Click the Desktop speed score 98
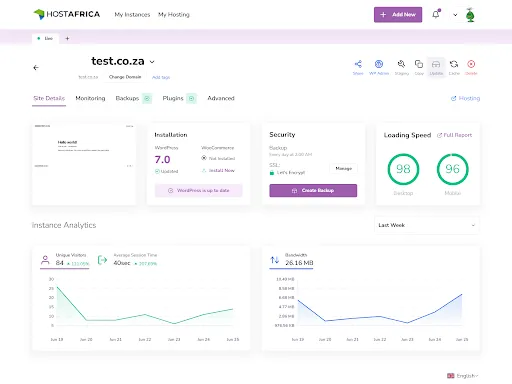512x384 pixels. [403, 169]
